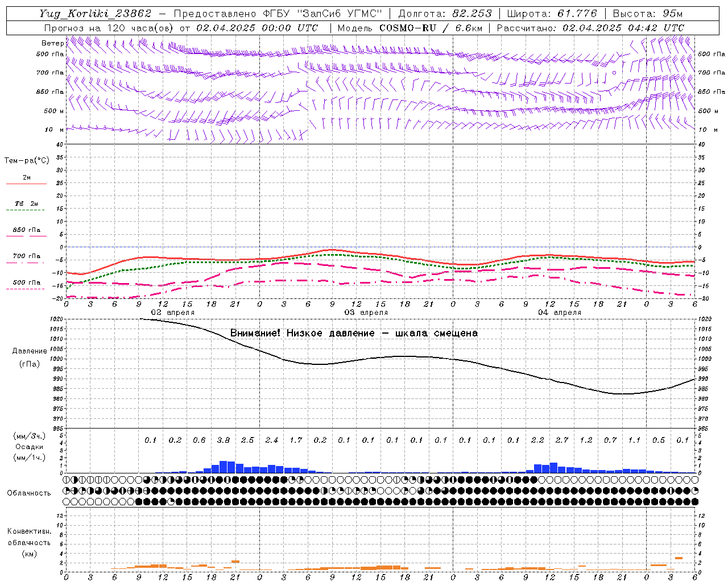This screenshot has width=728, height=582.
Task: Click the 0.6 three-hour precipitation value
Action: tap(199, 440)
